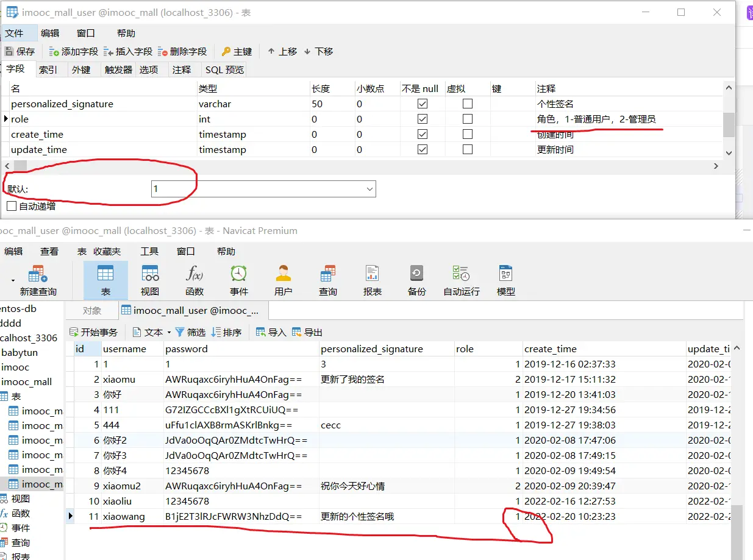Open New Query dropdown arrow

[13, 280]
